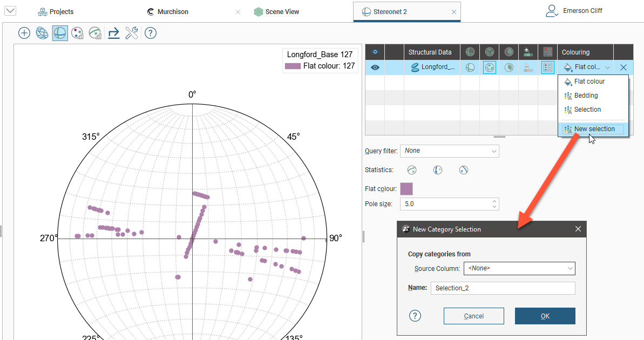Viewport: 644px width, 340px height.
Task: Click the first Statistics icon with green arc
Action: [412, 170]
